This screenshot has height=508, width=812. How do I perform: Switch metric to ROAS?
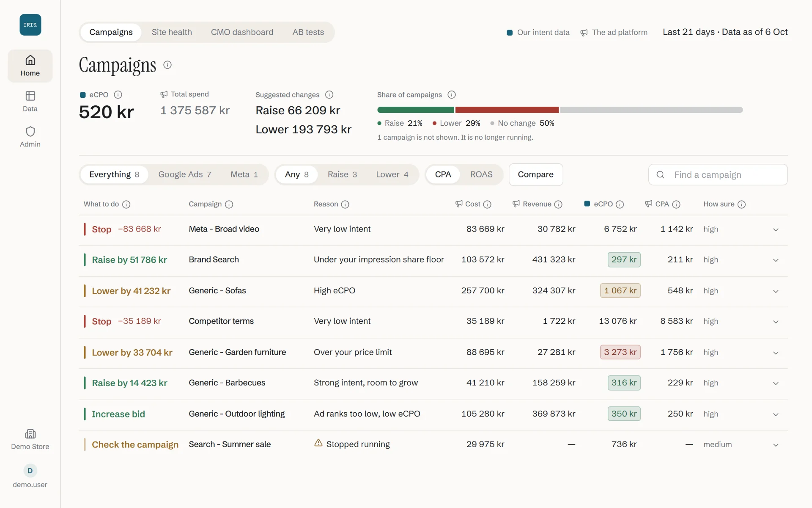481,174
